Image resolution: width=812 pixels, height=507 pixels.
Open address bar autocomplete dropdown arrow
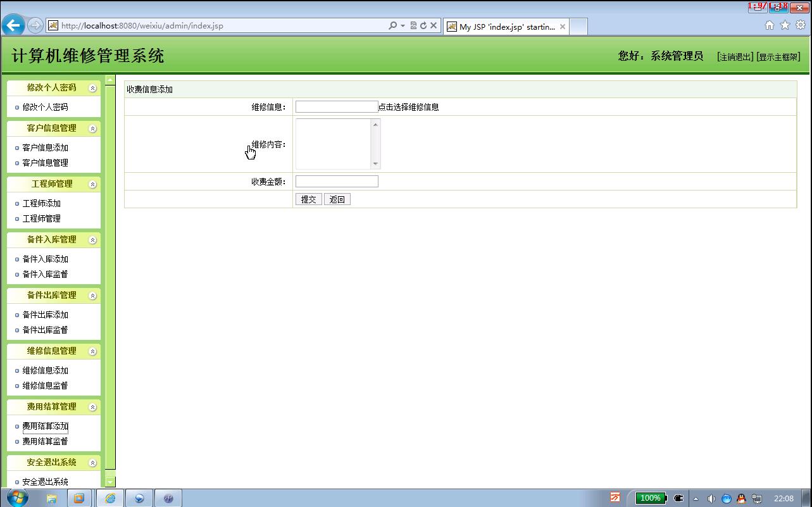pyautogui.click(x=403, y=26)
